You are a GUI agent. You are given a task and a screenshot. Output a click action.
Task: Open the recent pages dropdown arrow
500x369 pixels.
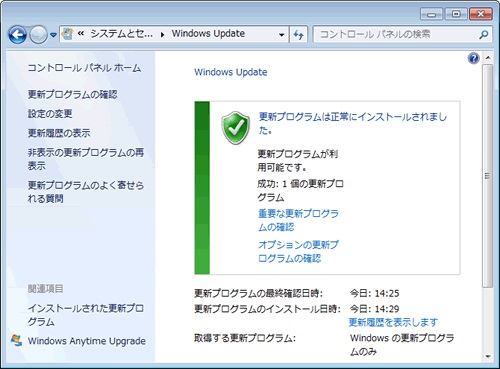(53, 35)
